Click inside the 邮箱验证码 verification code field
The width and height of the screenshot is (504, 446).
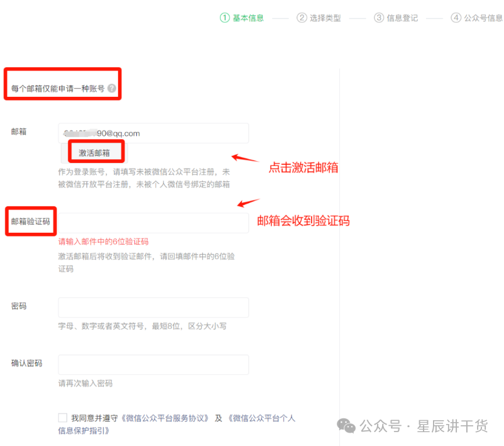click(153, 221)
